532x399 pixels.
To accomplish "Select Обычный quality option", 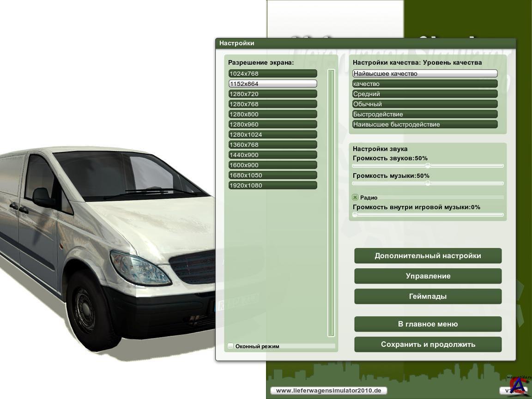I will click(425, 104).
